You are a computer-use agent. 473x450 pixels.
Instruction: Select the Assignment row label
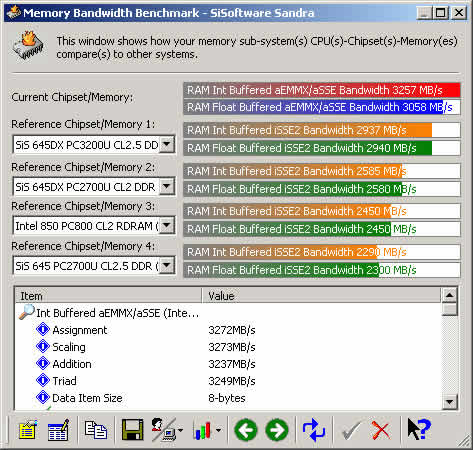[80, 330]
